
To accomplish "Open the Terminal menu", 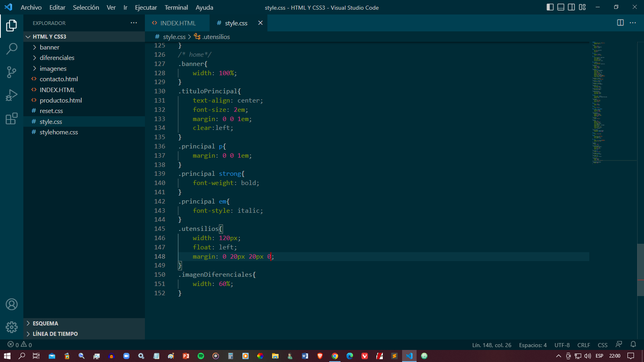I will coord(176,7).
